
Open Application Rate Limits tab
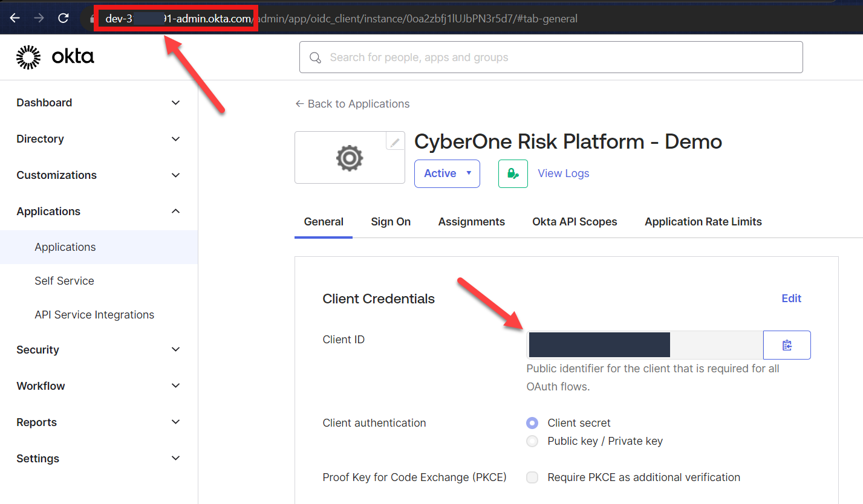coord(703,222)
